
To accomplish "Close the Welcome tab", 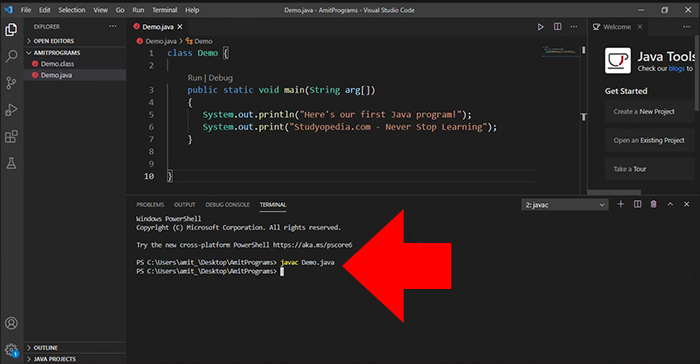I will click(x=640, y=27).
